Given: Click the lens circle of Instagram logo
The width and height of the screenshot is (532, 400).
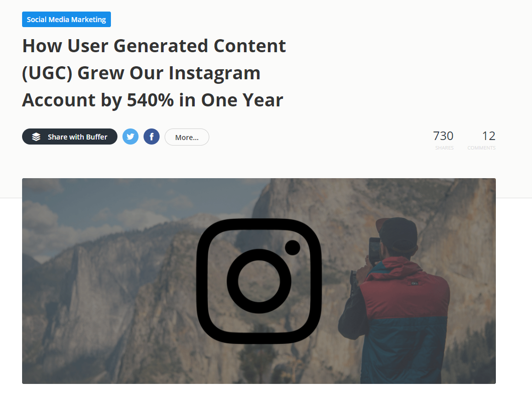Looking at the screenshot, I should coord(259,281).
